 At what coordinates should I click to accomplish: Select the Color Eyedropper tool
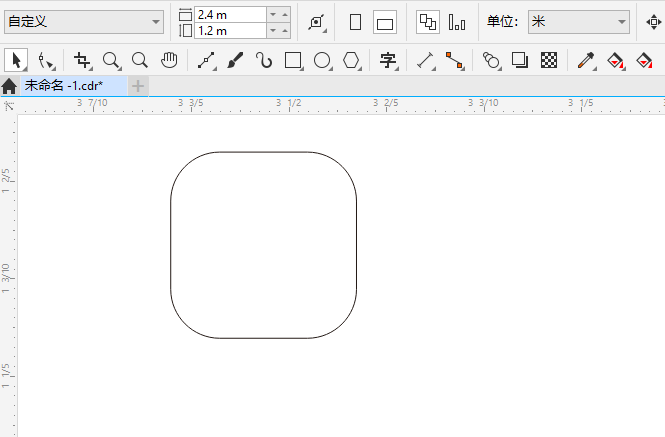point(586,61)
